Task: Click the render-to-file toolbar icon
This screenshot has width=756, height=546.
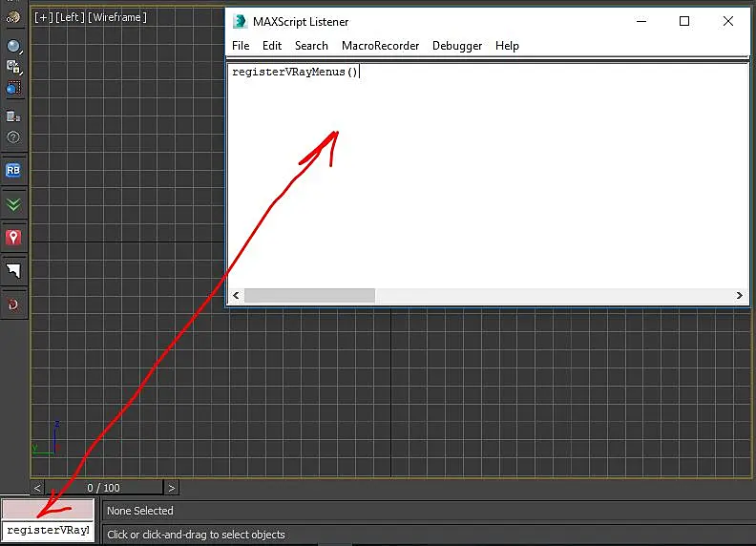Action: pos(13,116)
